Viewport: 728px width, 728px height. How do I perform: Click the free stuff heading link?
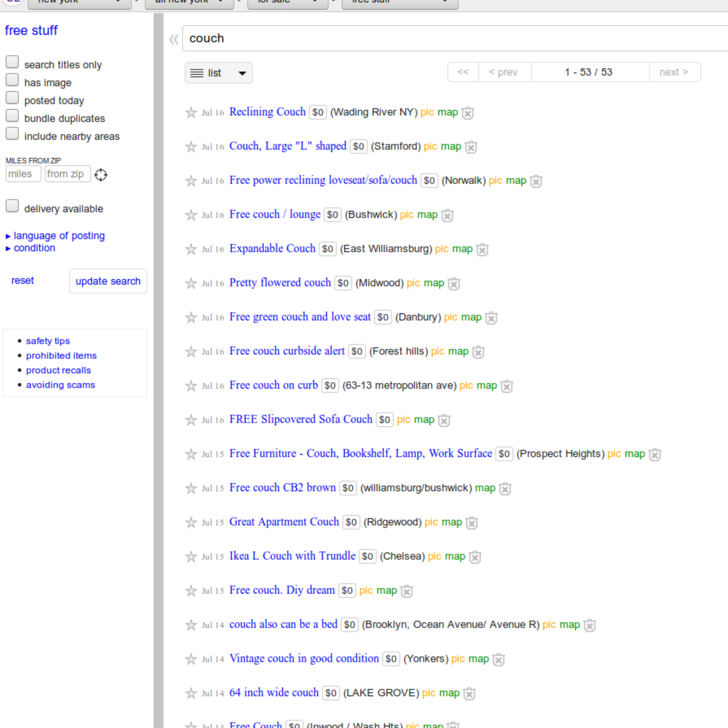pyautogui.click(x=31, y=31)
